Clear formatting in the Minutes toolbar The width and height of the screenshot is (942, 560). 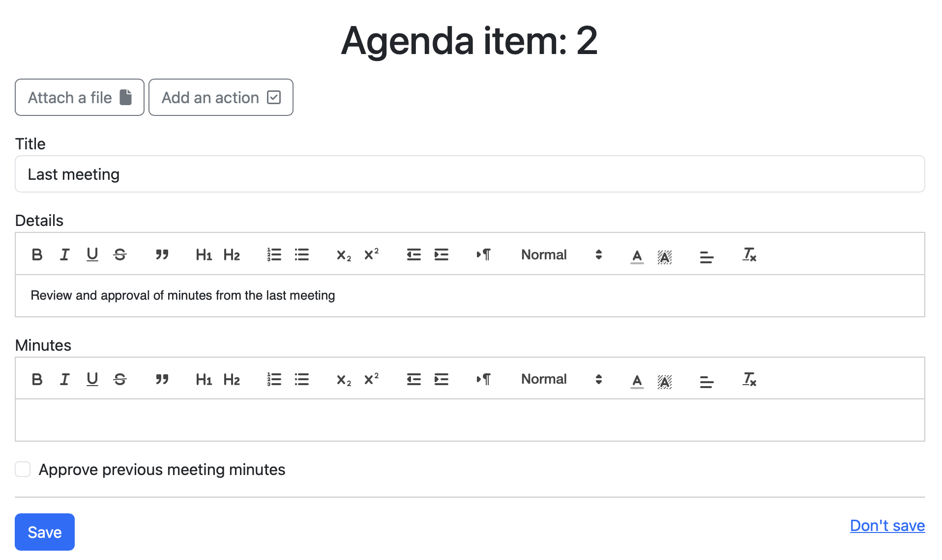click(749, 379)
